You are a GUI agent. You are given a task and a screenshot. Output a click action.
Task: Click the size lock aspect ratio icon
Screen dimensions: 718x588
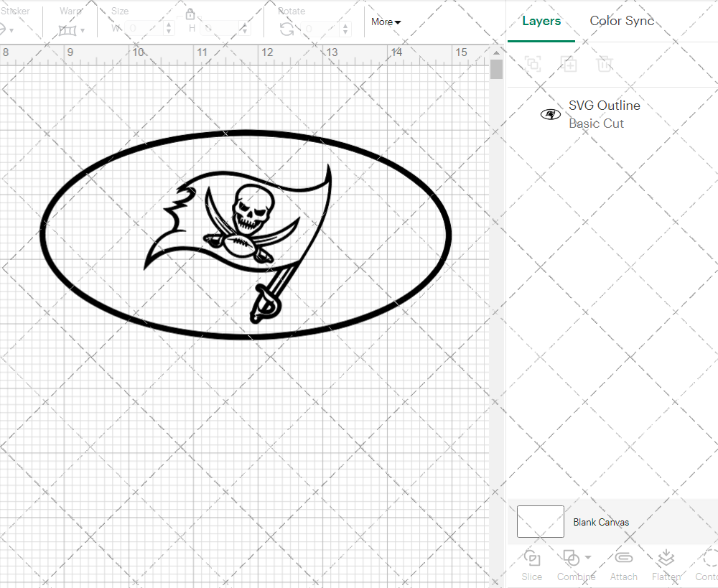(x=190, y=14)
